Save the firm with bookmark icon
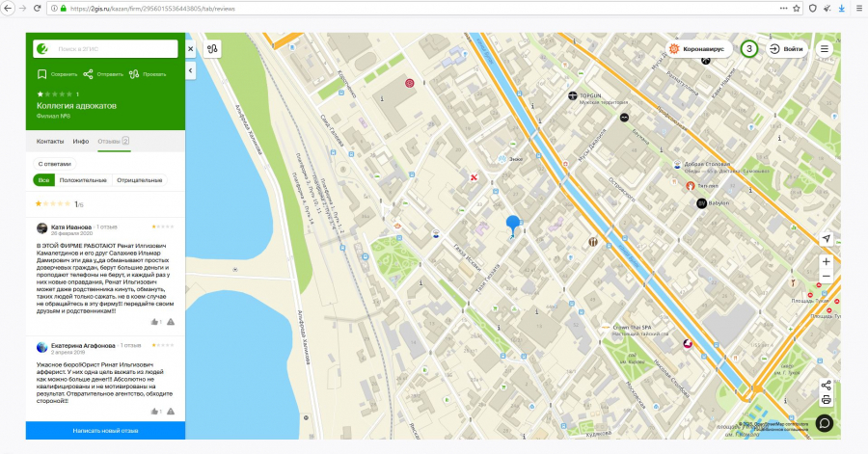The width and height of the screenshot is (868, 454). tap(42, 74)
